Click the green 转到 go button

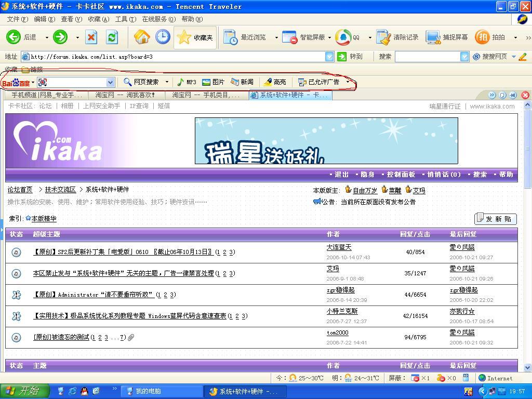point(350,57)
